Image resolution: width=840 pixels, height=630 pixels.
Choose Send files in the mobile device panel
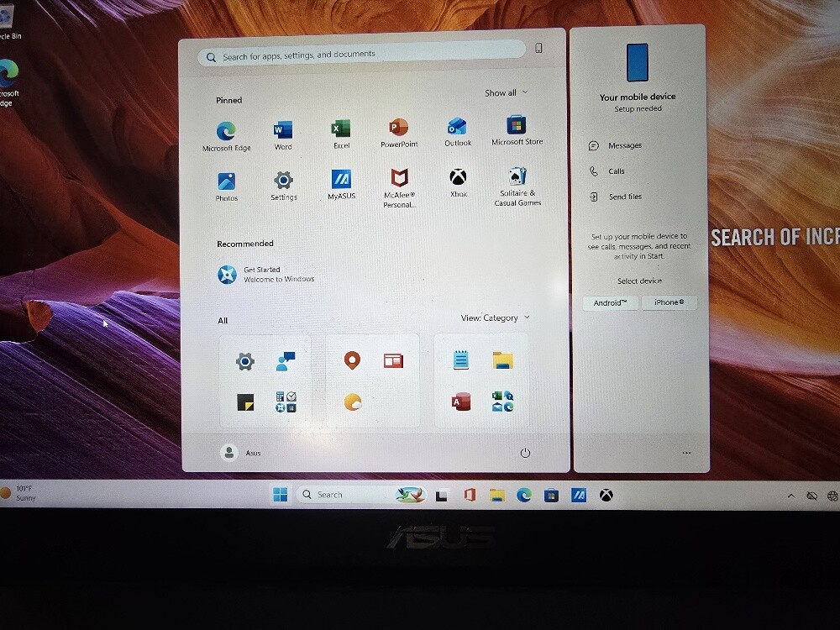point(615,197)
